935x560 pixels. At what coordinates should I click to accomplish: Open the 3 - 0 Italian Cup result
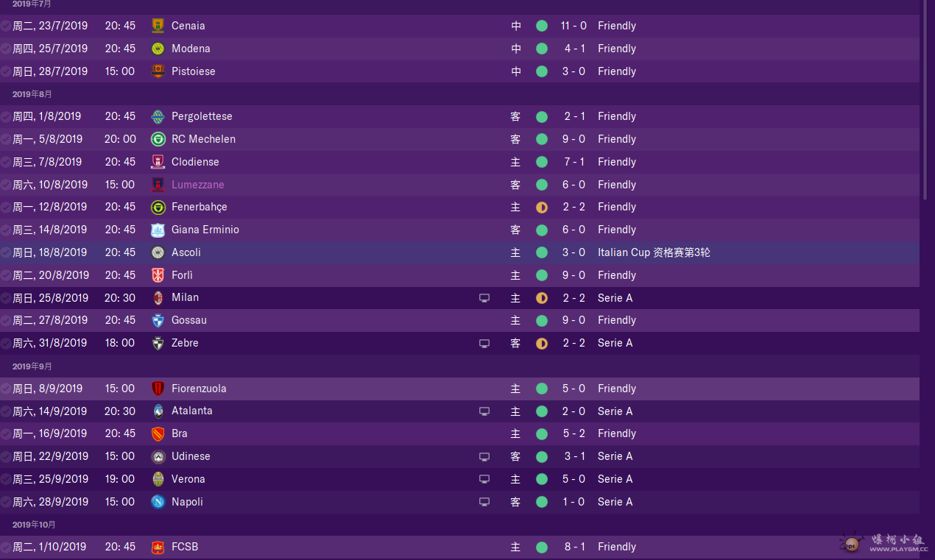click(x=575, y=252)
